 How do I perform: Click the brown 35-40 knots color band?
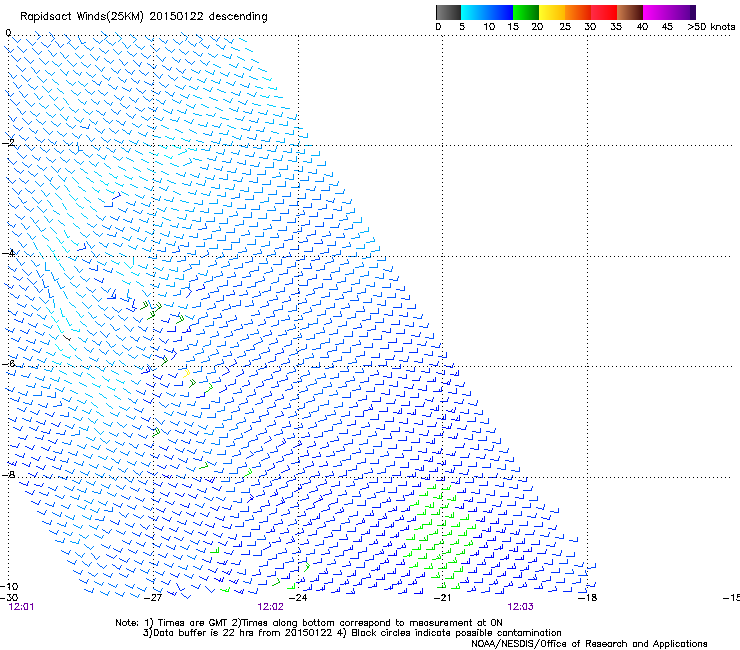coord(630,12)
